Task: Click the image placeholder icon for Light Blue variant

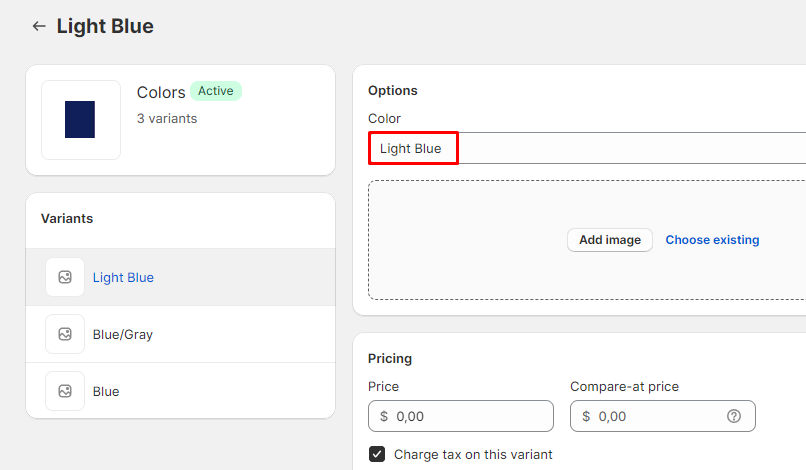Action: tap(65, 277)
